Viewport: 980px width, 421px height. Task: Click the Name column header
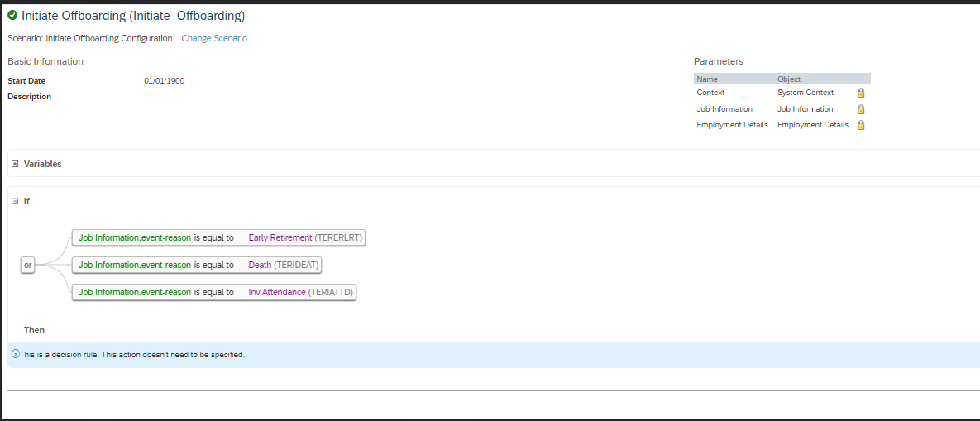click(707, 79)
